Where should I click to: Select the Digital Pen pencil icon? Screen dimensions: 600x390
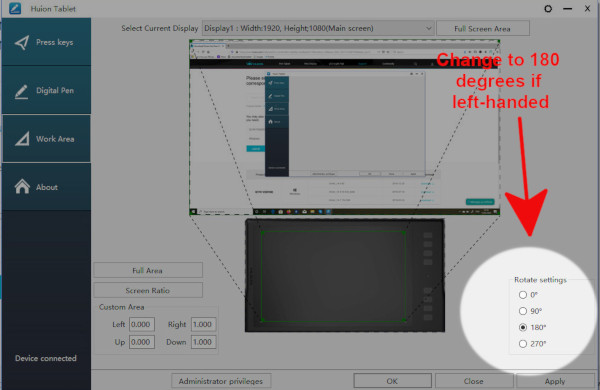[x=21, y=91]
